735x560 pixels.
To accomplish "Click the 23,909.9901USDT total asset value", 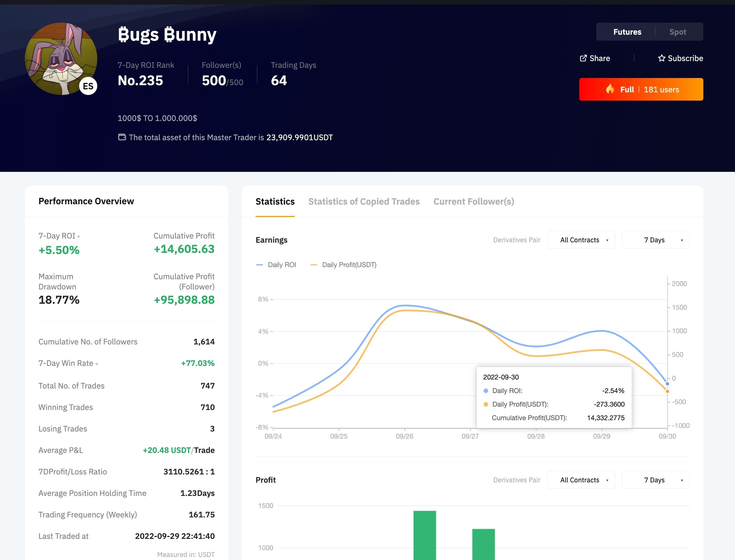I will tap(300, 137).
